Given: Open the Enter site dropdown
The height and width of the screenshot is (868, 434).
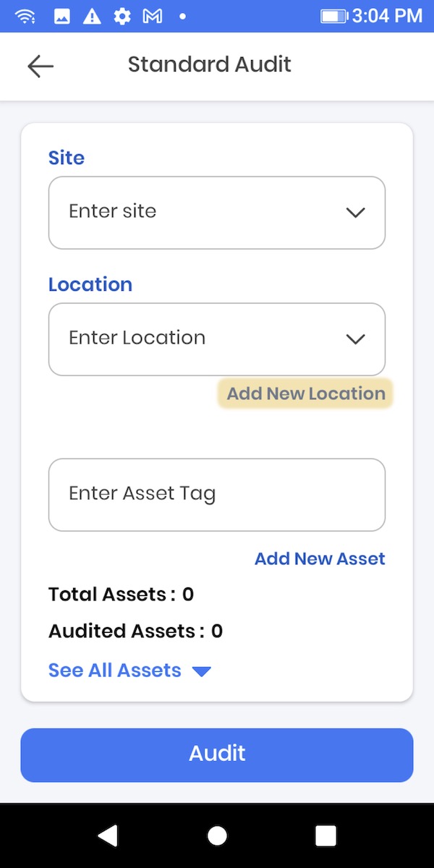Looking at the screenshot, I should tap(216, 213).
